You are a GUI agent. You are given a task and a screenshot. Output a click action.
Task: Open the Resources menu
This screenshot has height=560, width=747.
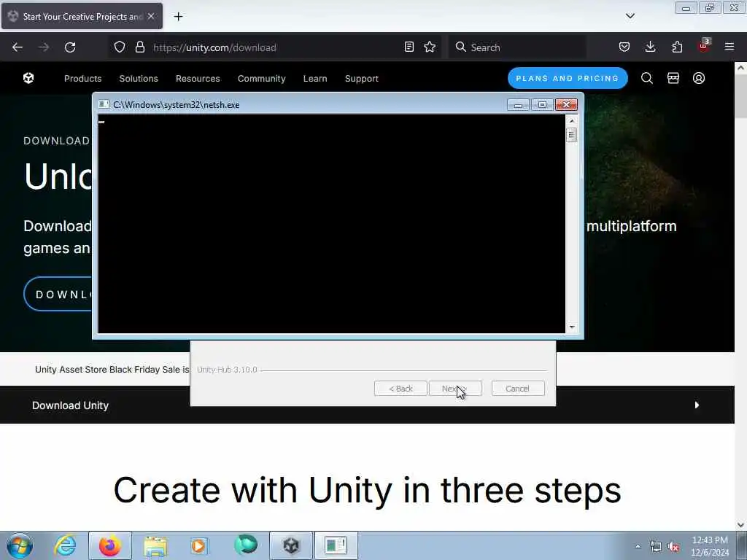[198, 79]
